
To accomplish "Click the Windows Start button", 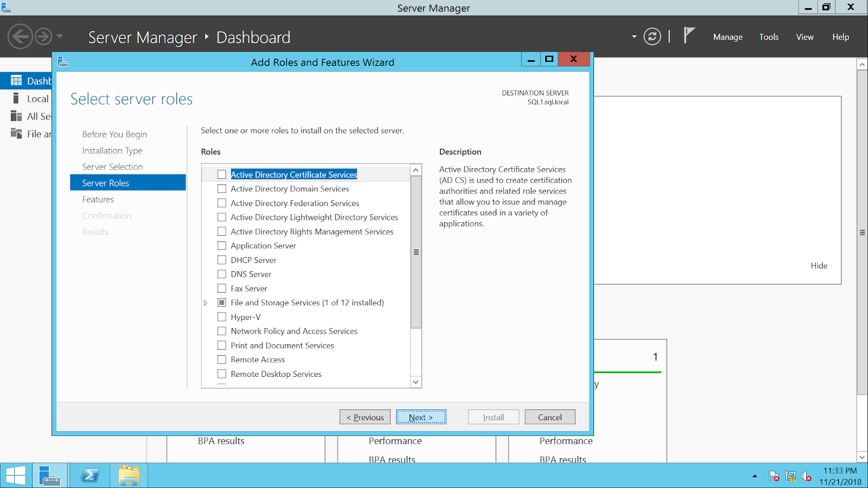I will [x=15, y=475].
